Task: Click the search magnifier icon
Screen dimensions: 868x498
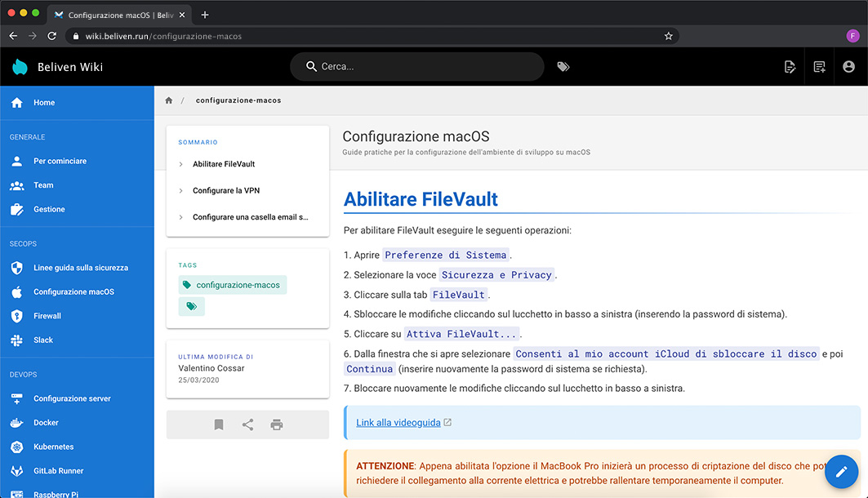Action: pos(311,66)
